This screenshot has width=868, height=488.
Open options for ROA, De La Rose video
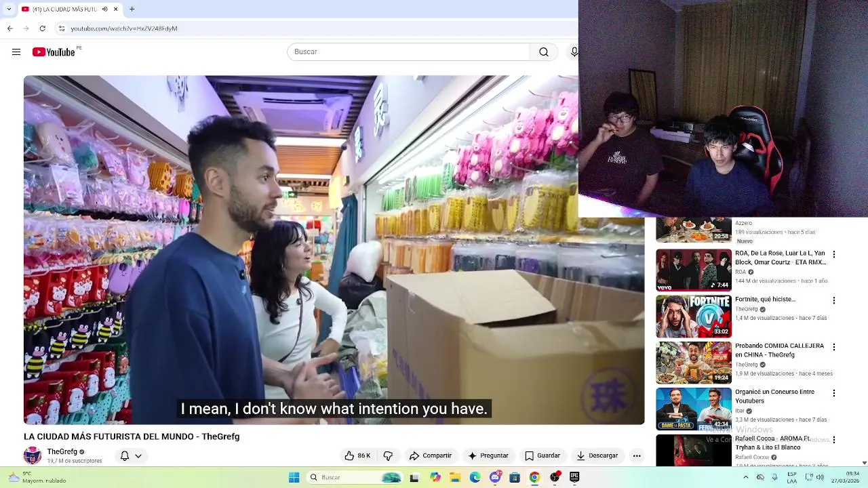(x=834, y=254)
